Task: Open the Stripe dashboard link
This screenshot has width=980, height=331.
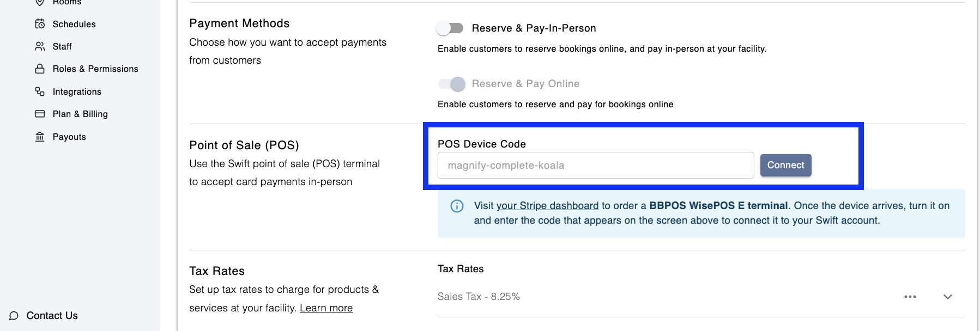Action: (x=547, y=206)
